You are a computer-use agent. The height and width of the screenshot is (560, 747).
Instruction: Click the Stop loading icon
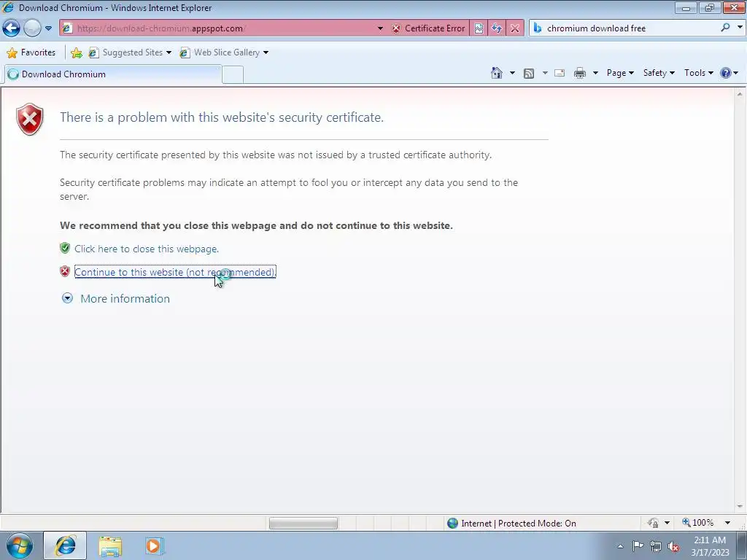click(515, 28)
